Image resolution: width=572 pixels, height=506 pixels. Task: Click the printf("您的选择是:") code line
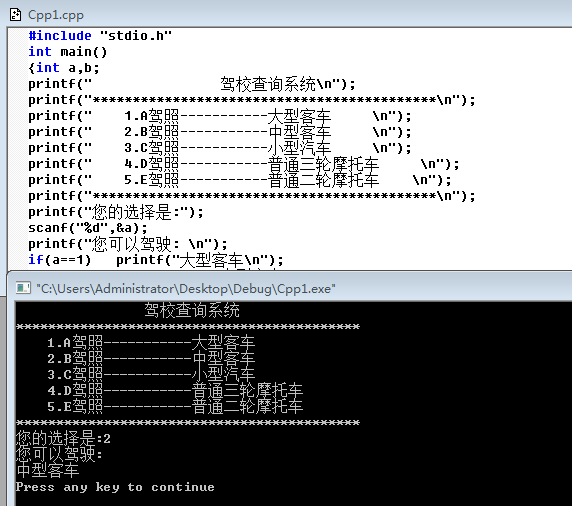116,212
